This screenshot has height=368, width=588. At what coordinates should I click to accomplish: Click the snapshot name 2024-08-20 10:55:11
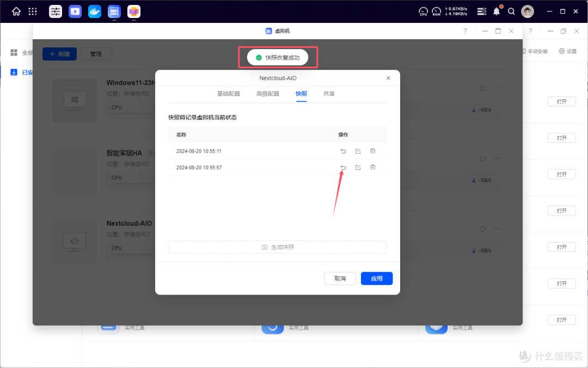coord(199,152)
